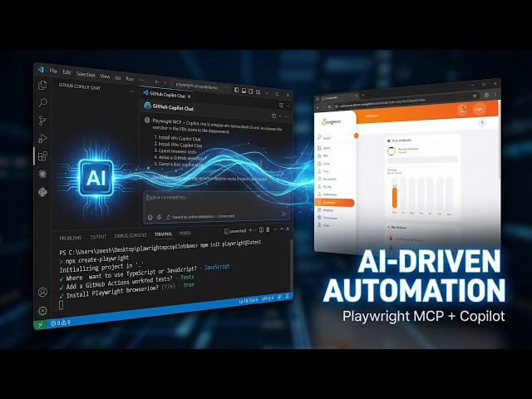This screenshot has width=532, height=399.
Task: Open the Search view in VS Code activity bar
Action: click(42, 102)
